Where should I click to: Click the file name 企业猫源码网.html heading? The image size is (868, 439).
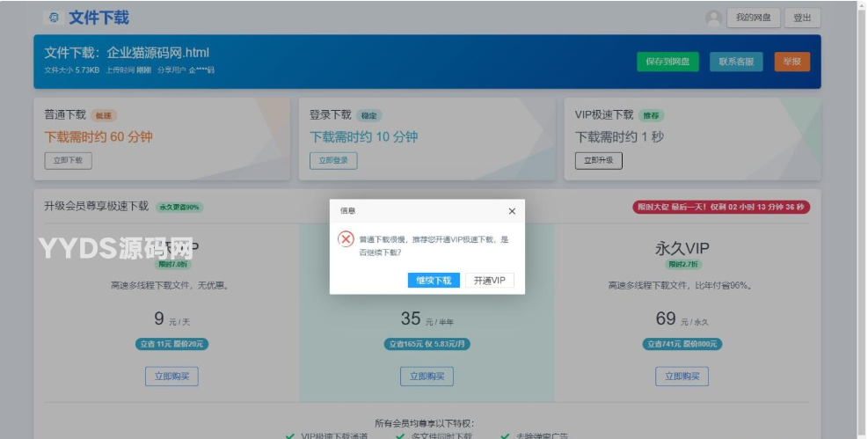(127, 53)
